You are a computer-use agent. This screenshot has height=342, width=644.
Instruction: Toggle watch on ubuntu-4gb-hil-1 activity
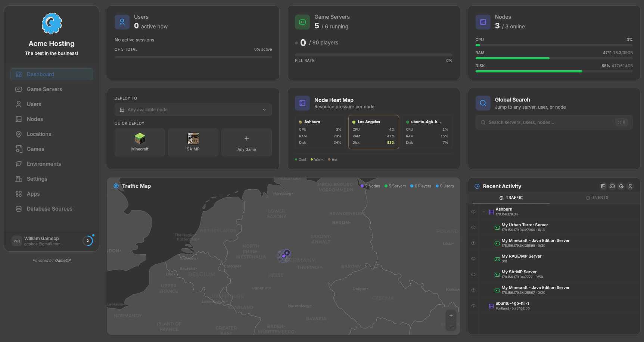(x=473, y=306)
